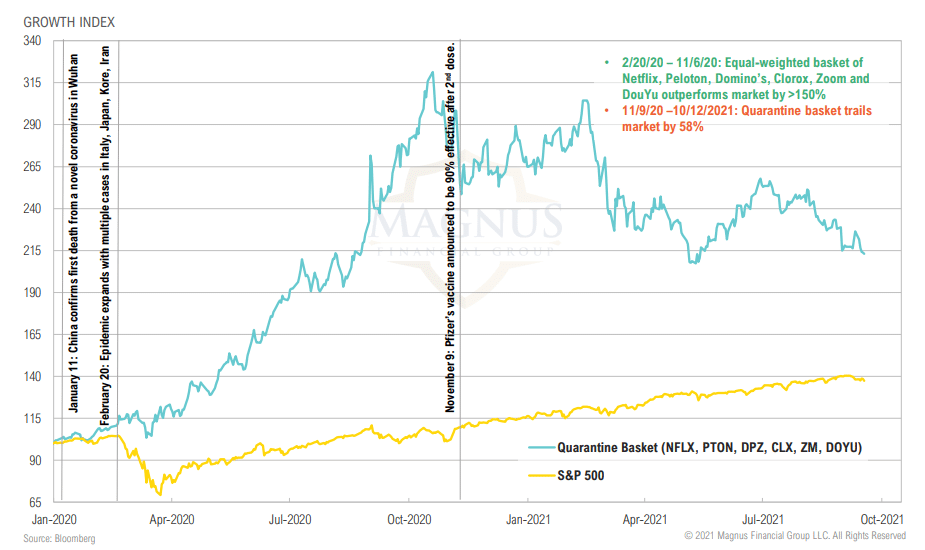Click the Source: Bloomberg footnote

click(59, 539)
